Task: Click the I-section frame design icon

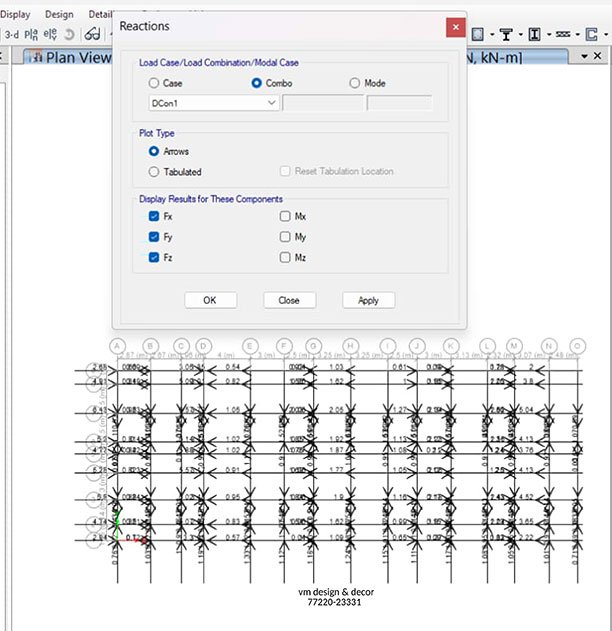Action: coord(535,34)
